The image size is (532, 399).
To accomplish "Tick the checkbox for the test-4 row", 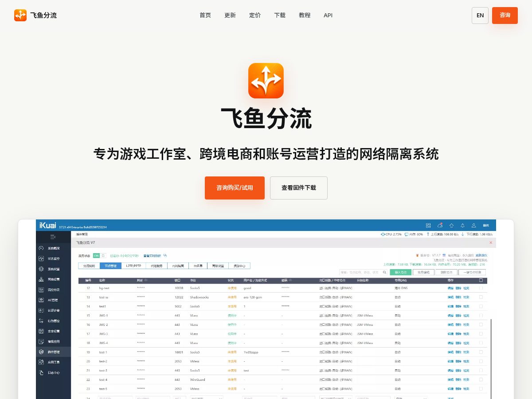I will pyautogui.click(x=481, y=379).
